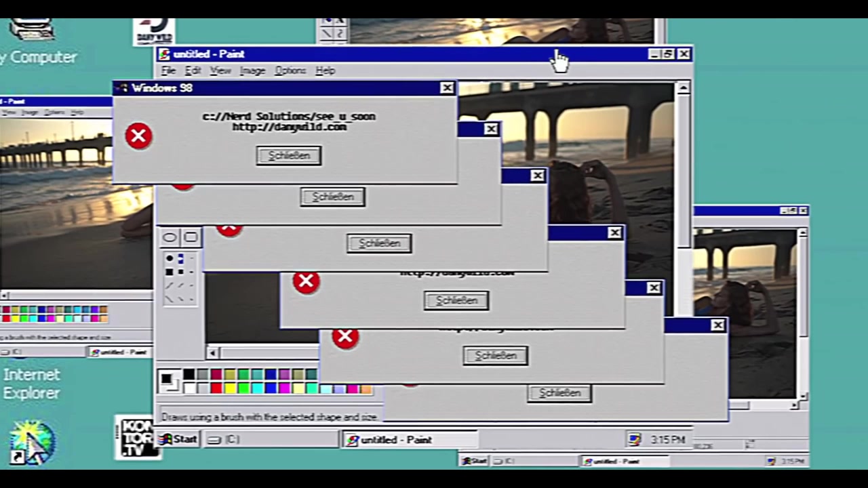Click untitled - Paint taskbar button in left window
Screen dimensions: 868x488
click(x=120, y=352)
